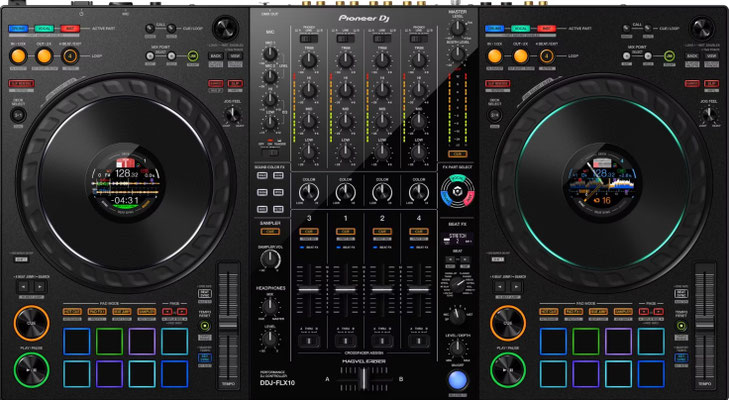Switch right deck with DECK SELECT button
The height and width of the screenshot is (400, 729).
[495, 115]
